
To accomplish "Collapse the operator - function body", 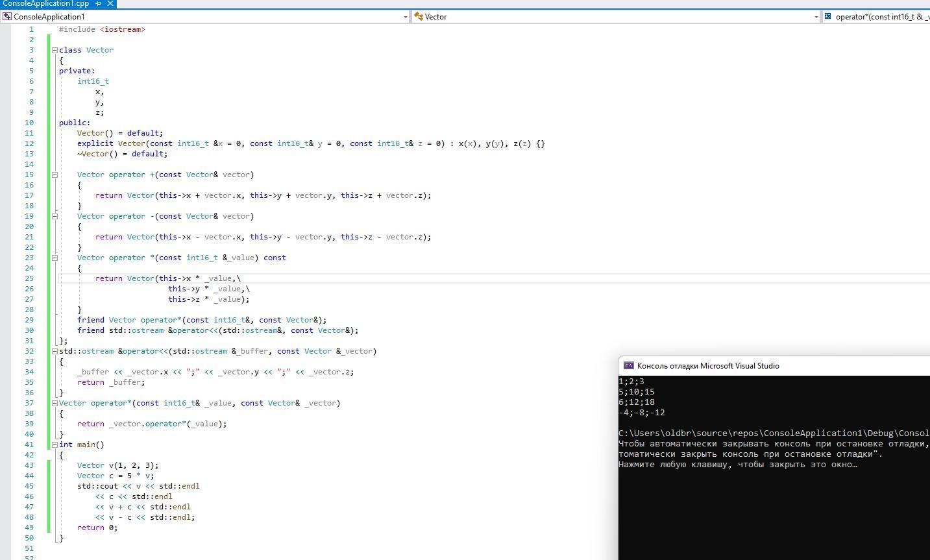I will (55, 216).
